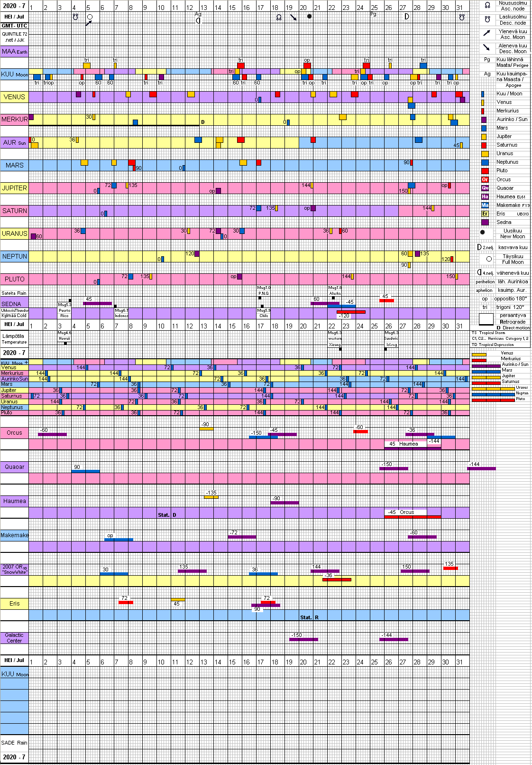This screenshot has width=532, height=765.
Task: Select the Descending Moon arrow in legend
Action: (486, 47)
